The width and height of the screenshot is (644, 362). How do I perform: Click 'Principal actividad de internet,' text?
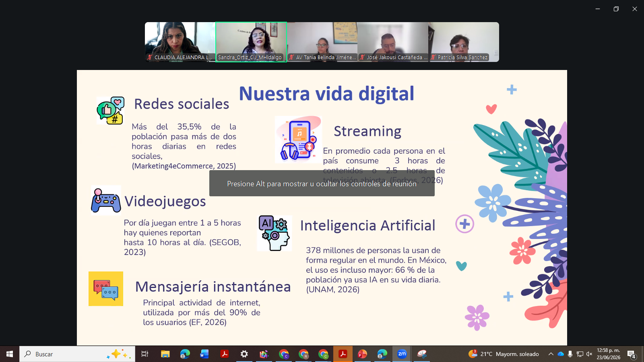202,302
